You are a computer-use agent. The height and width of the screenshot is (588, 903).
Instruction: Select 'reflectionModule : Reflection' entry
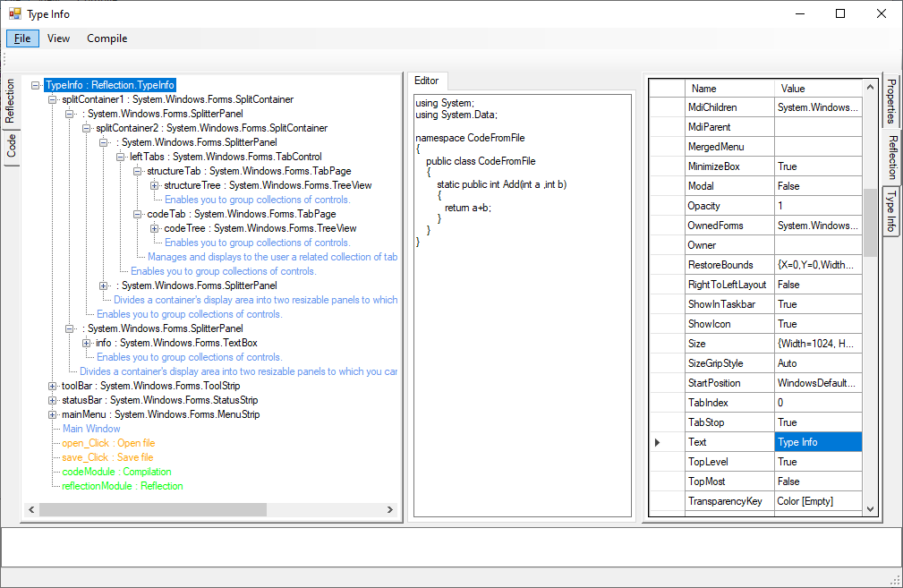[x=123, y=486]
